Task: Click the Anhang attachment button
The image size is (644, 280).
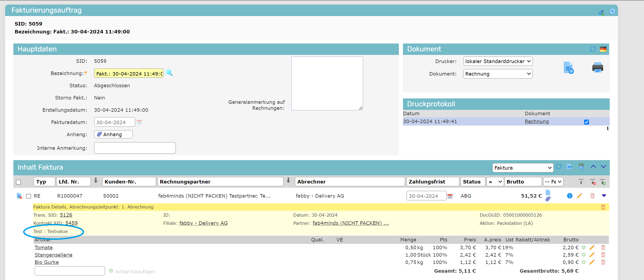Action: [113, 134]
